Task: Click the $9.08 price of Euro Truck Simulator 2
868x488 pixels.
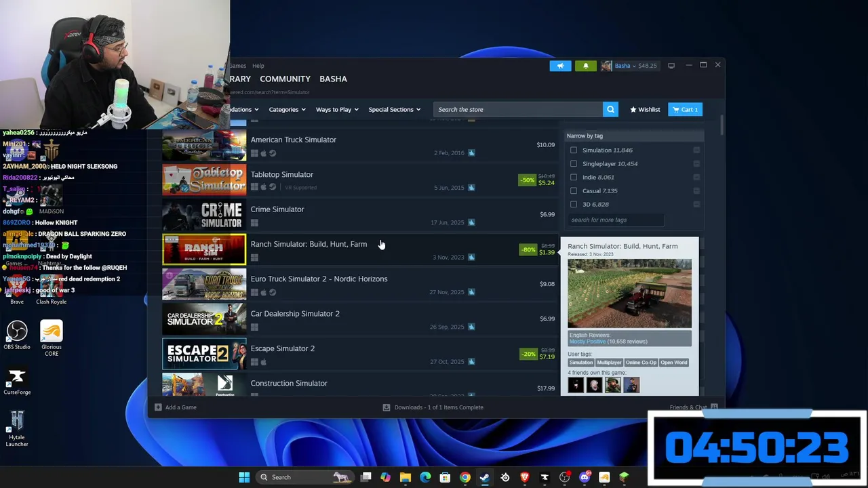Action: [x=547, y=284]
